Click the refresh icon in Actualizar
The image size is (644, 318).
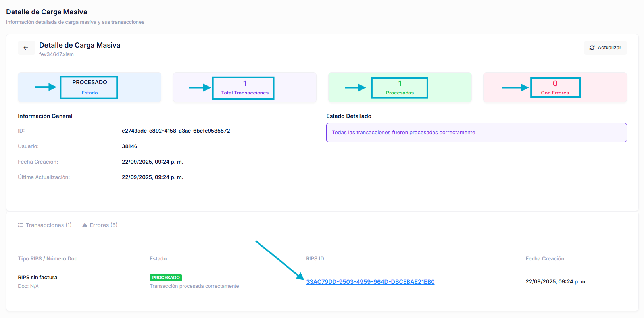tap(592, 48)
